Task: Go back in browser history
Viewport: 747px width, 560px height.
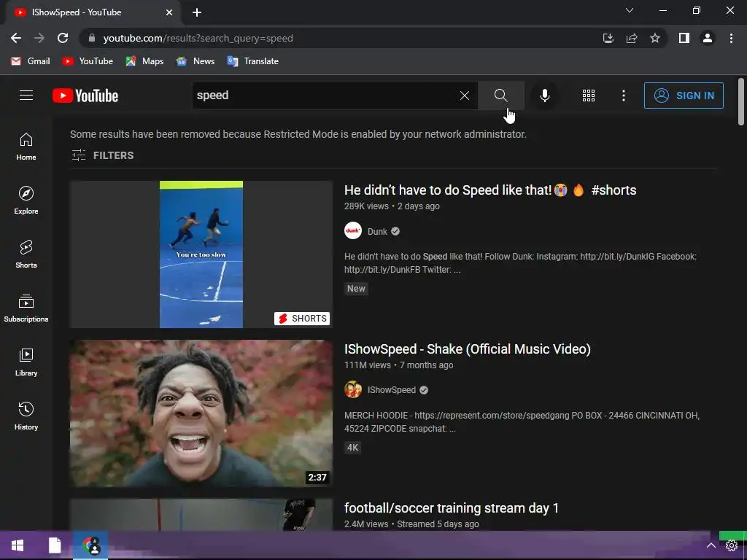Action: click(16, 38)
